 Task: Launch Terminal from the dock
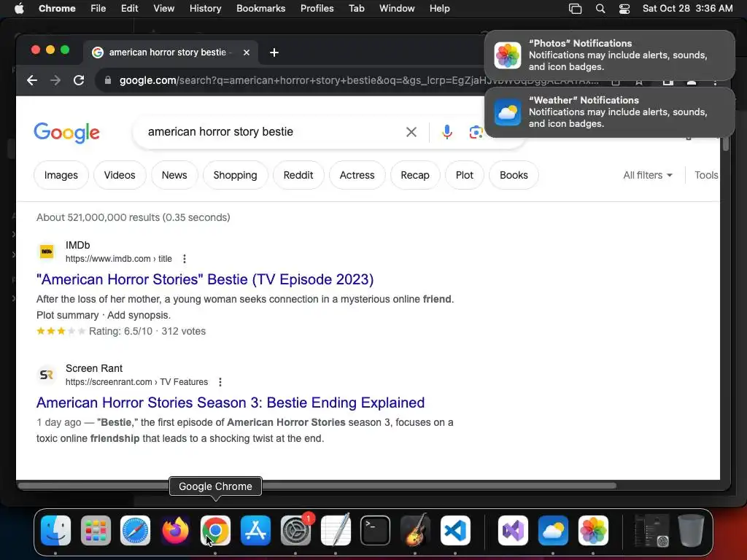tap(376, 530)
